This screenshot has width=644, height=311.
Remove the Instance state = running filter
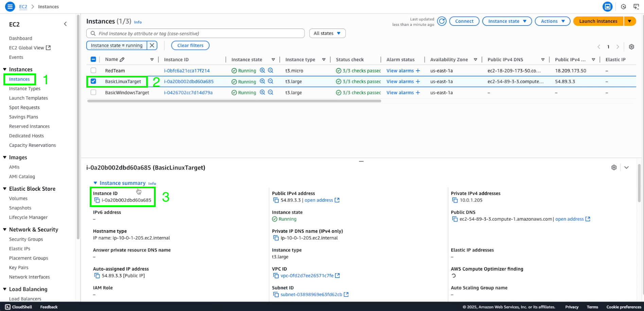152,45
